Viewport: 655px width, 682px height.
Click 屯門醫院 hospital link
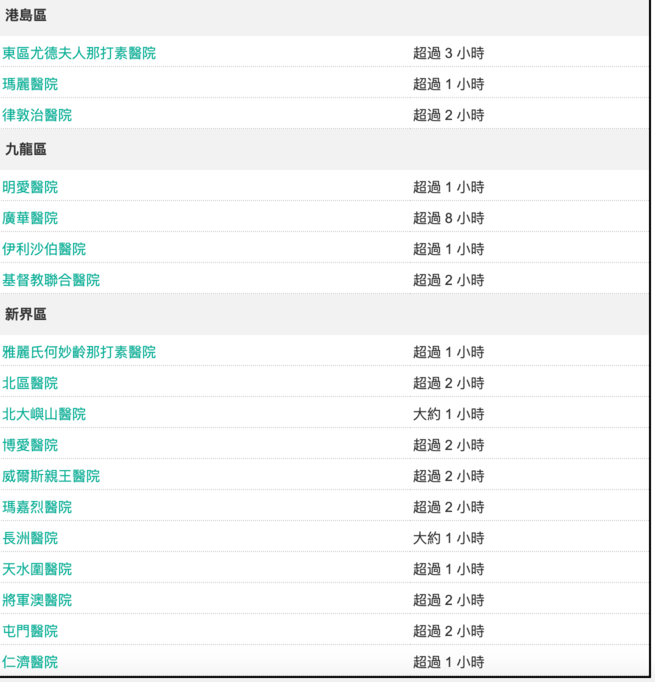point(30,631)
